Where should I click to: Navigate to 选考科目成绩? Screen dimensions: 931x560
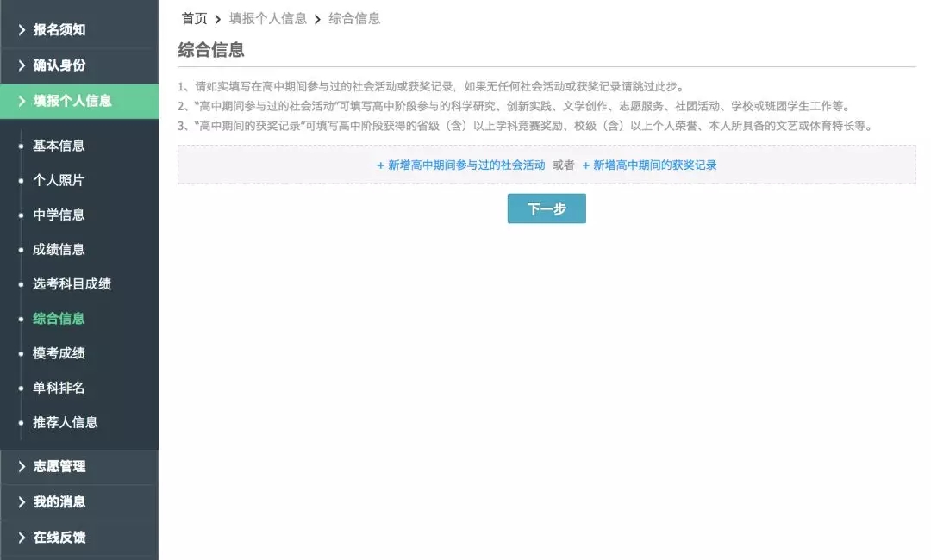click(x=72, y=283)
